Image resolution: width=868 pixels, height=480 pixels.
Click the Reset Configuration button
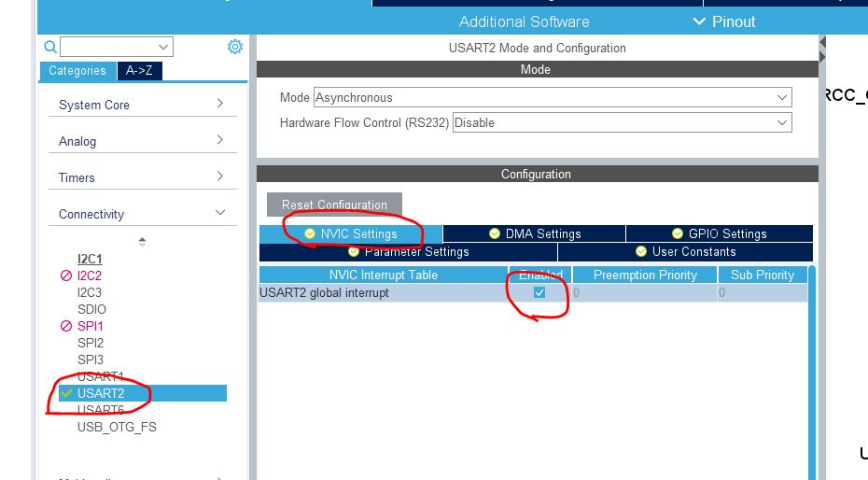(x=334, y=205)
